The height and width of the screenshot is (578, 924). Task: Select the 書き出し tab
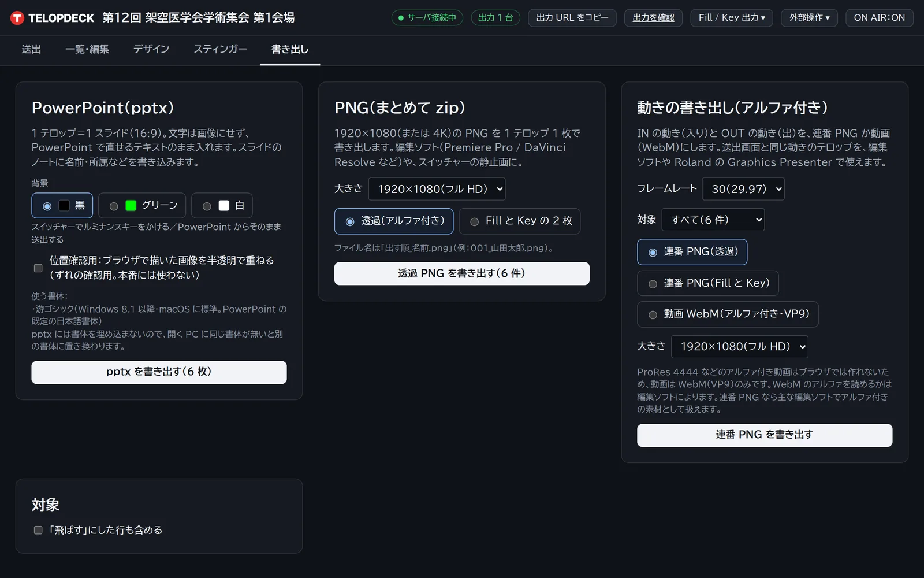(x=290, y=50)
